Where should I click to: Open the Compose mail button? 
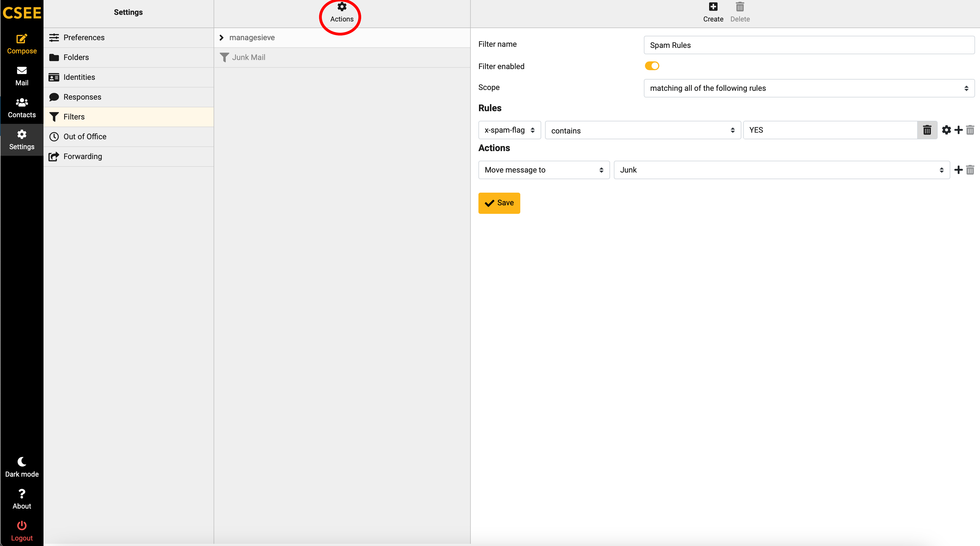point(22,44)
